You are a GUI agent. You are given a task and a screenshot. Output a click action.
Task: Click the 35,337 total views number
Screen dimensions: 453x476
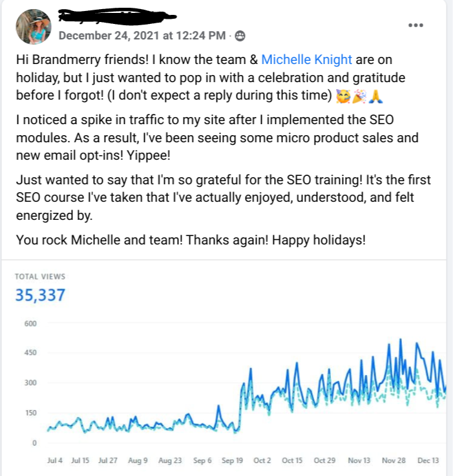click(x=40, y=295)
